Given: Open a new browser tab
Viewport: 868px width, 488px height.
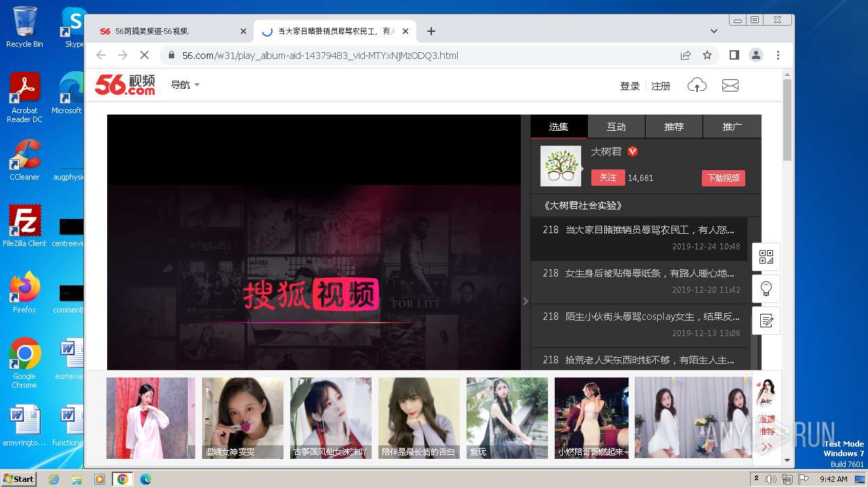Looking at the screenshot, I should click(431, 31).
